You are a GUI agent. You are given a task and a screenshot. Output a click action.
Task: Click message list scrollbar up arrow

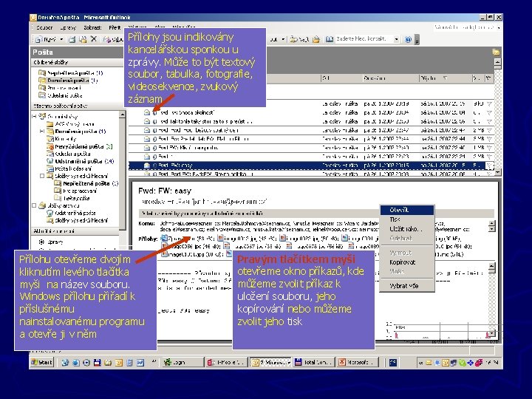click(x=497, y=62)
